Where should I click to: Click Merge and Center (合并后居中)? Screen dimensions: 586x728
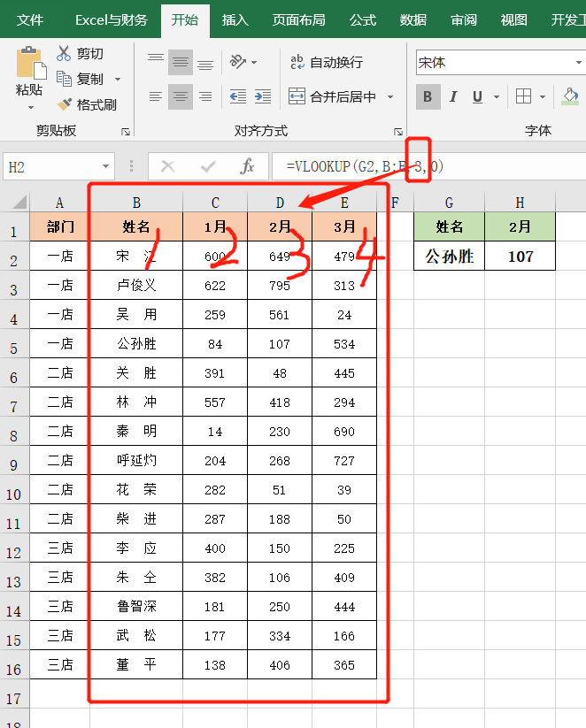tap(332, 96)
